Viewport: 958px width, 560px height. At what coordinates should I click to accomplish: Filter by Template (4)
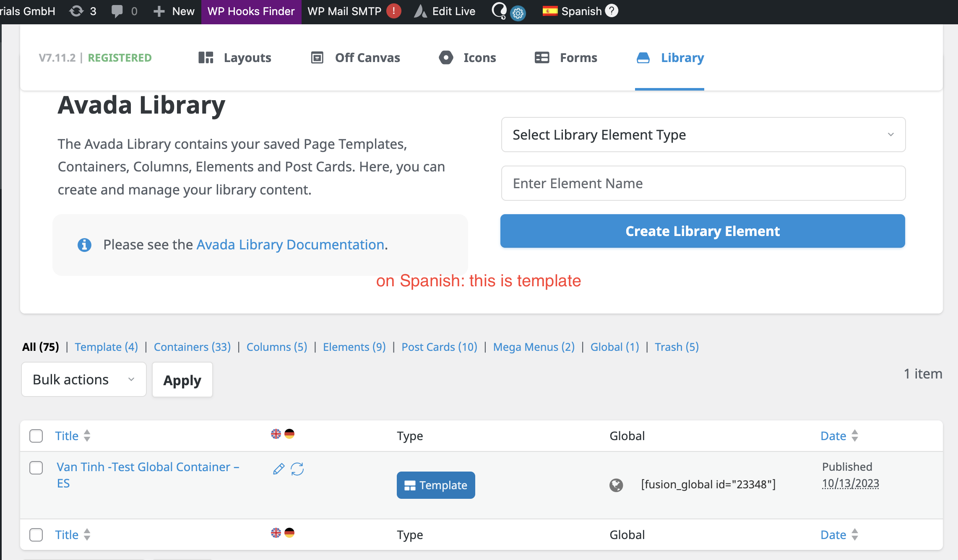point(107,347)
